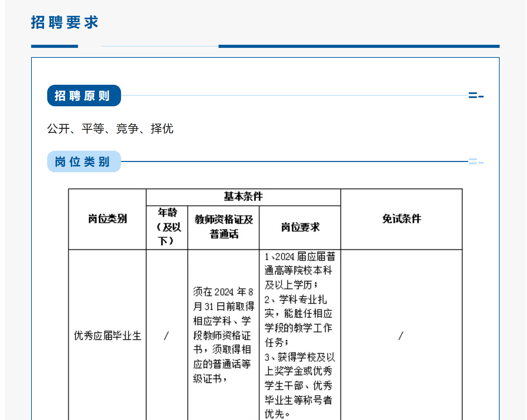The image size is (527, 420).
Task: Click the 教师资格证及普通话 column header
Action: [x=224, y=227]
